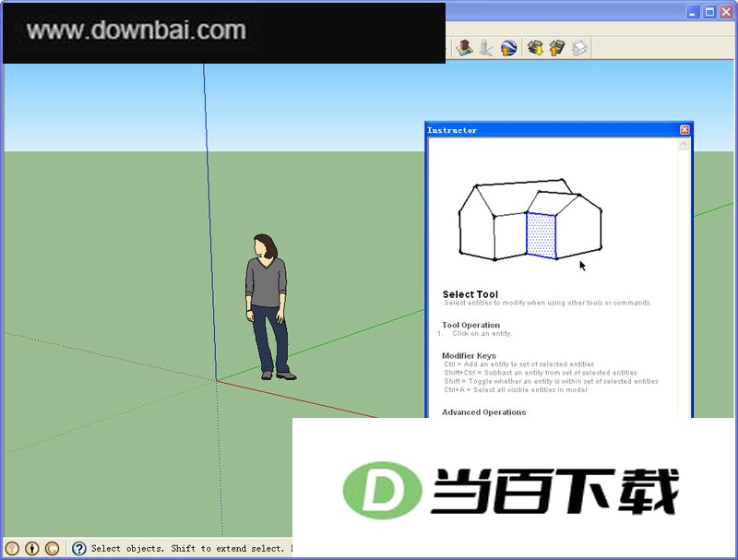Close the Instructor panel

coord(684,129)
